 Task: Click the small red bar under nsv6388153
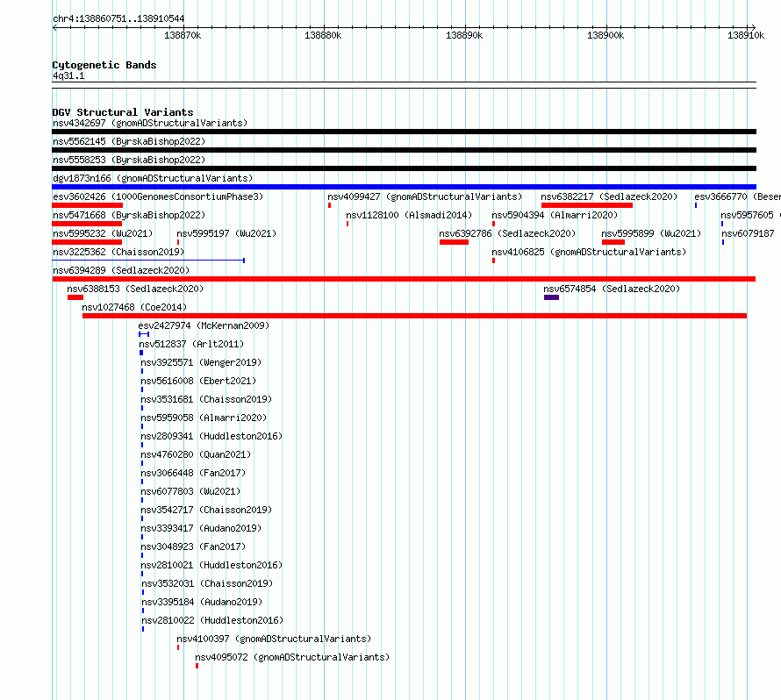pyautogui.click(x=75, y=297)
